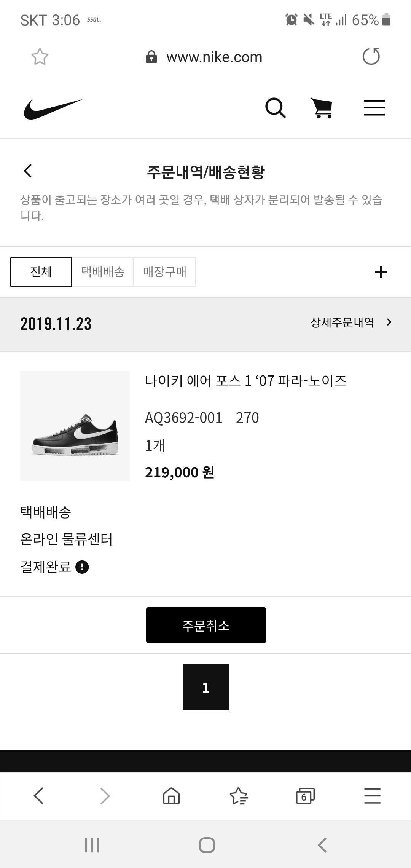
Task: Tap the 결제완료 info exclamation icon
Action: pyautogui.click(x=82, y=567)
